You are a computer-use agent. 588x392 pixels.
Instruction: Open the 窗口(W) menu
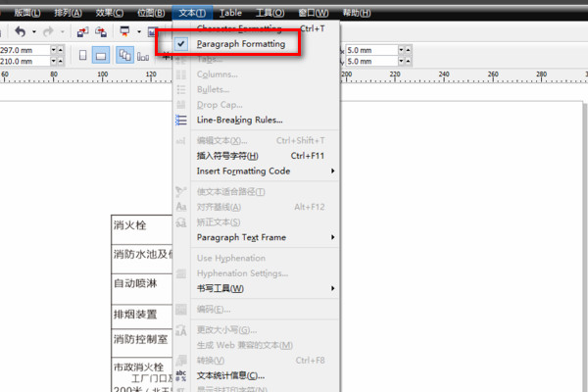coord(314,13)
